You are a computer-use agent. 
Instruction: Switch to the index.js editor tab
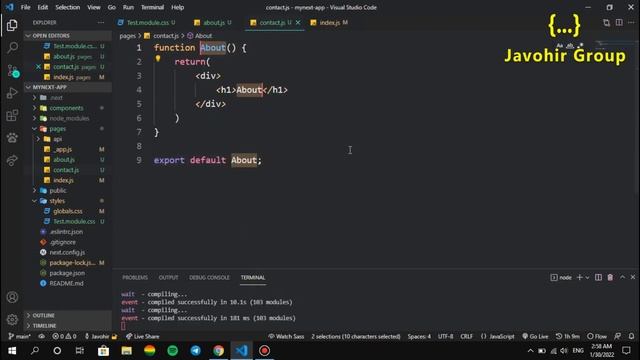(x=329, y=22)
